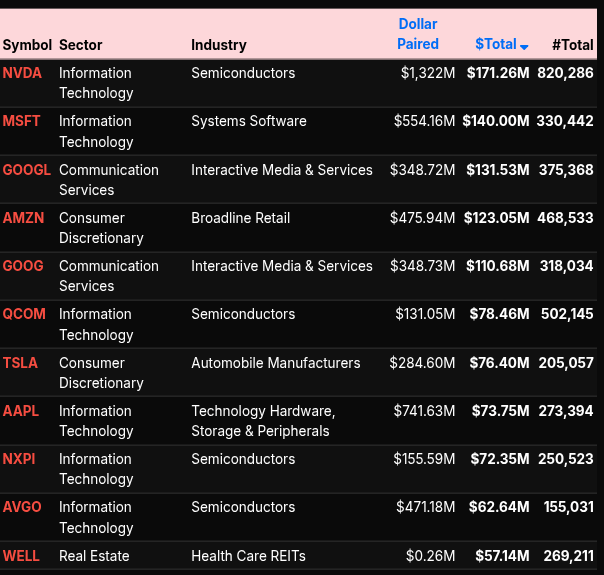Click the $171.26M total for NVDA
Viewport: 604px width, 575px height.
497,73
